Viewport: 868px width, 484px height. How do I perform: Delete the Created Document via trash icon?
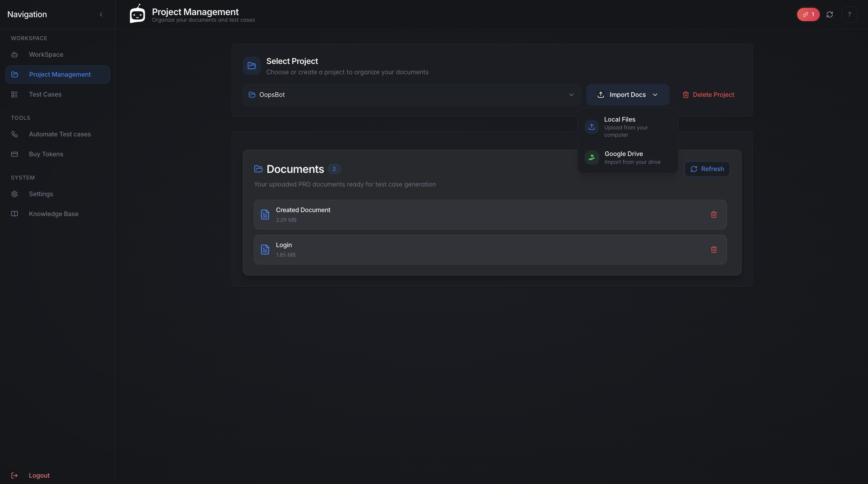click(714, 215)
